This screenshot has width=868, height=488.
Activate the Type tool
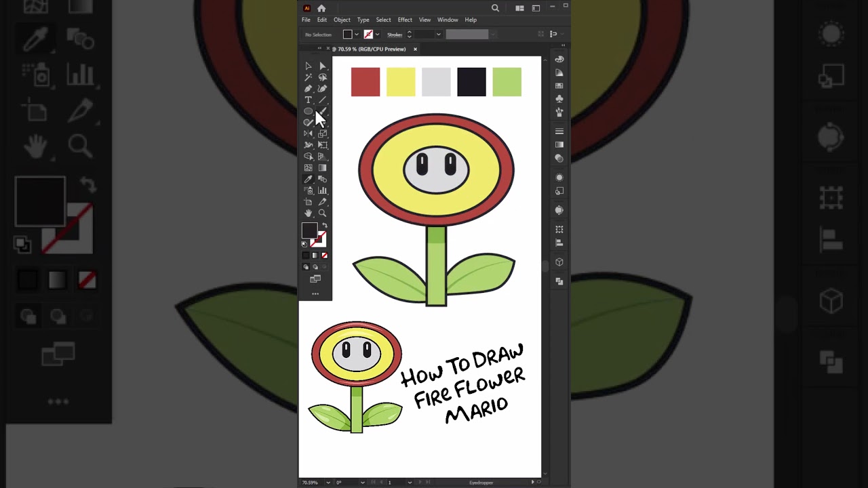click(308, 100)
